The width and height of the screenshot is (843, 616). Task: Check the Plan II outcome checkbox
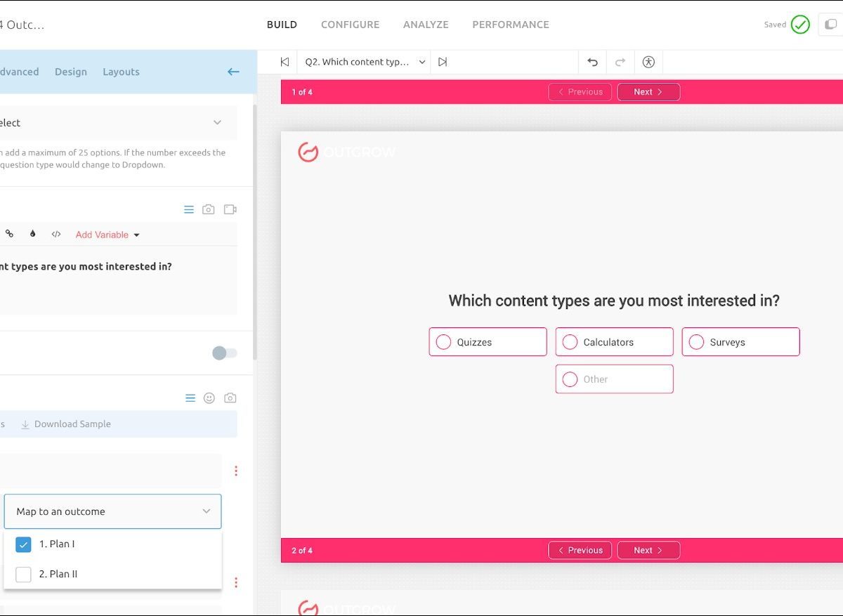click(23, 574)
